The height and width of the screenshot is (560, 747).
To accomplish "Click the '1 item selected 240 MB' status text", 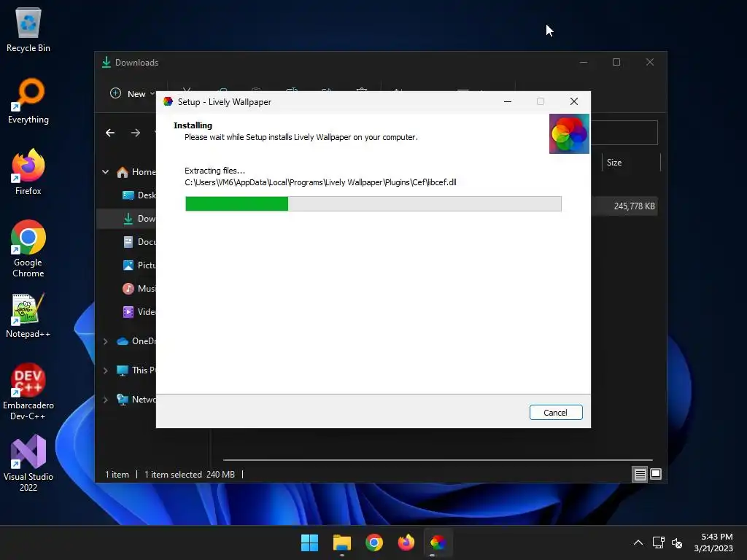I will point(189,474).
